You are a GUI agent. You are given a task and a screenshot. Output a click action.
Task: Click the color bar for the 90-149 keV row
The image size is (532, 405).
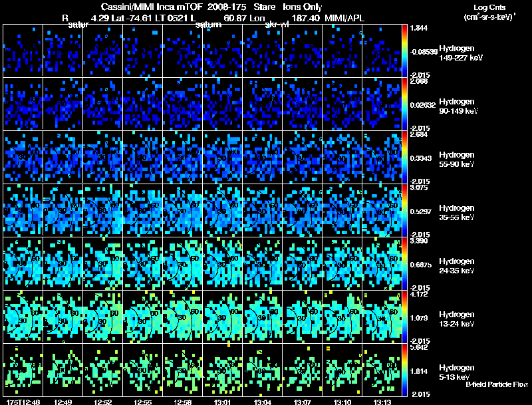click(x=404, y=104)
